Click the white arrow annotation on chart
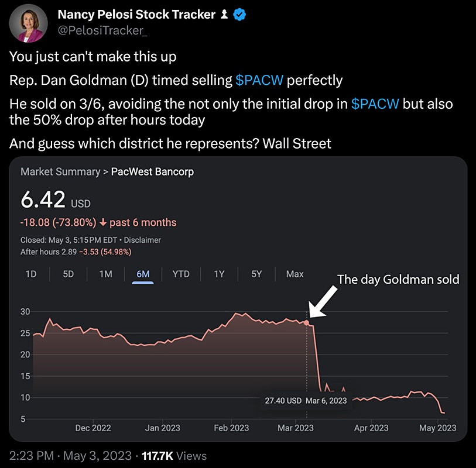This screenshot has height=468, width=476. (x=323, y=302)
